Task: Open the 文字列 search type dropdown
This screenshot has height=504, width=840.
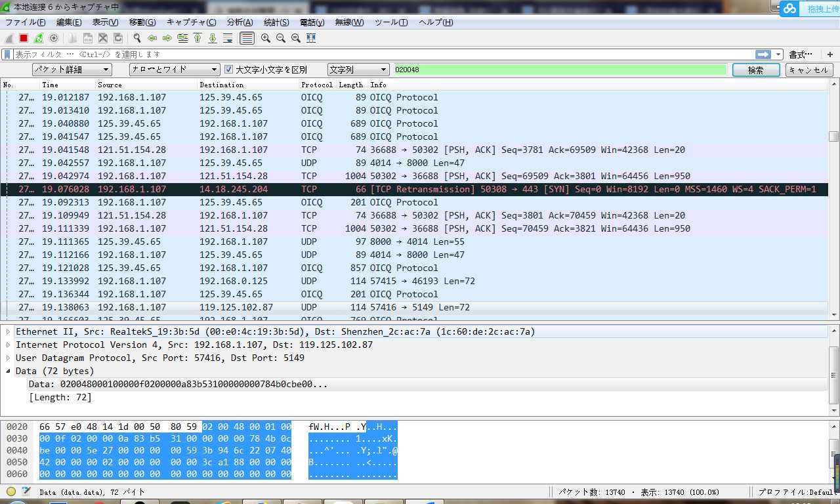Action: [358, 70]
